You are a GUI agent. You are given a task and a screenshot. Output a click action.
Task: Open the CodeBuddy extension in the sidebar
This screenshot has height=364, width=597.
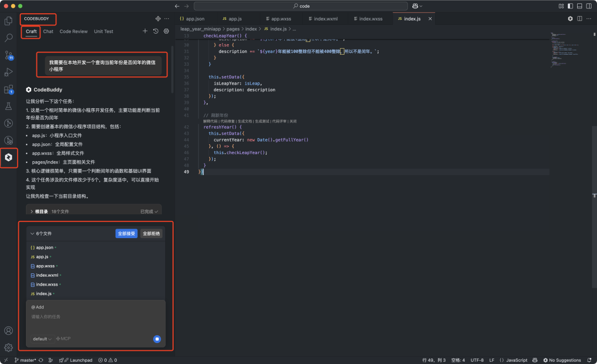point(8,158)
